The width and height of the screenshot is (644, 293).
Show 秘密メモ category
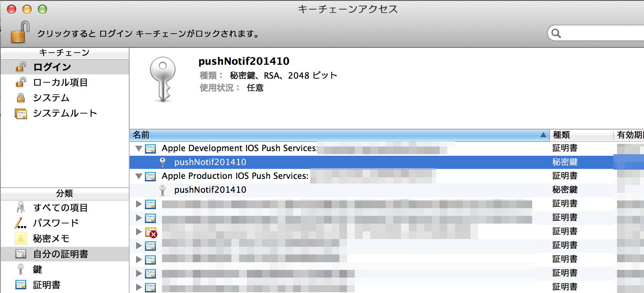(65, 239)
